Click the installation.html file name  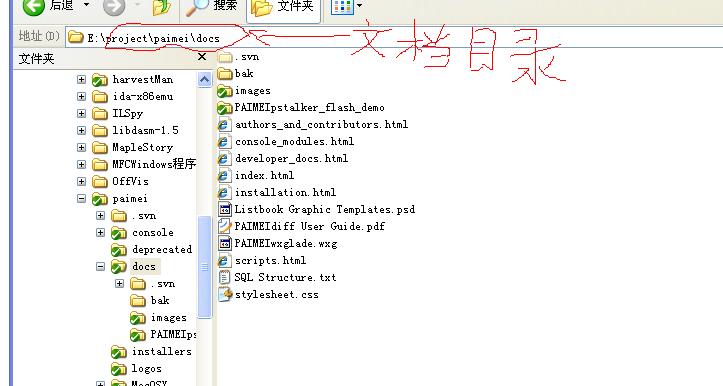tap(285, 193)
